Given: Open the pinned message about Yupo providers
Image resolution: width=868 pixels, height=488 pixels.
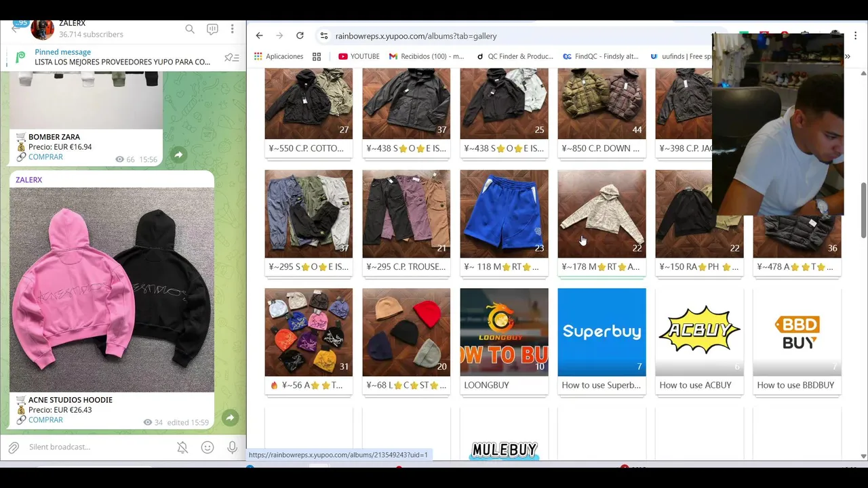Looking at the screenshot, I should (x=122, y=57).
